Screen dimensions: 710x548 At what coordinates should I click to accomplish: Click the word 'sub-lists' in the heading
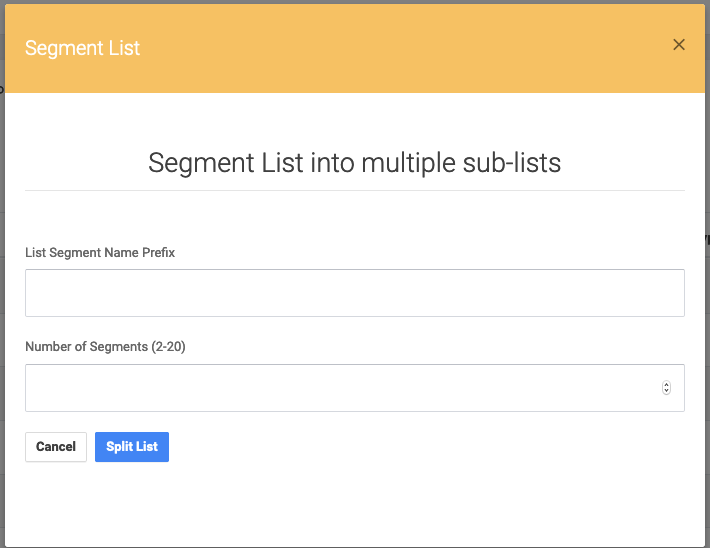[512, 163]
